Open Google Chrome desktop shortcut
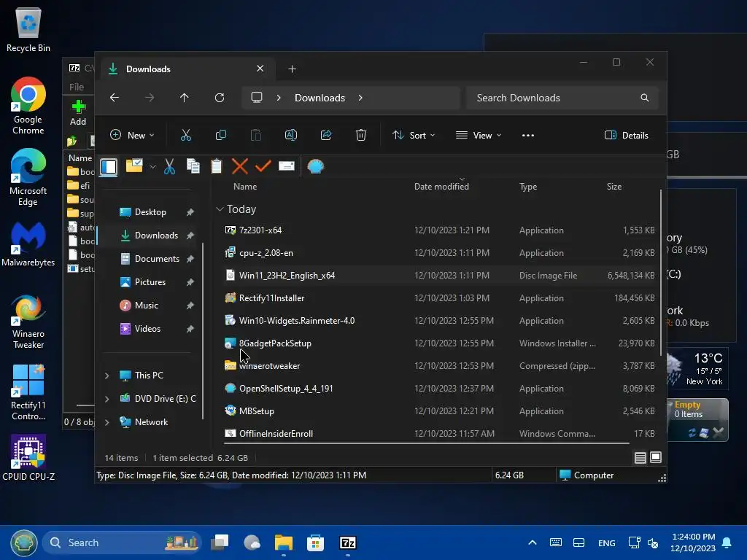This screenshot has height=560, width=747. tap(28, 106)
